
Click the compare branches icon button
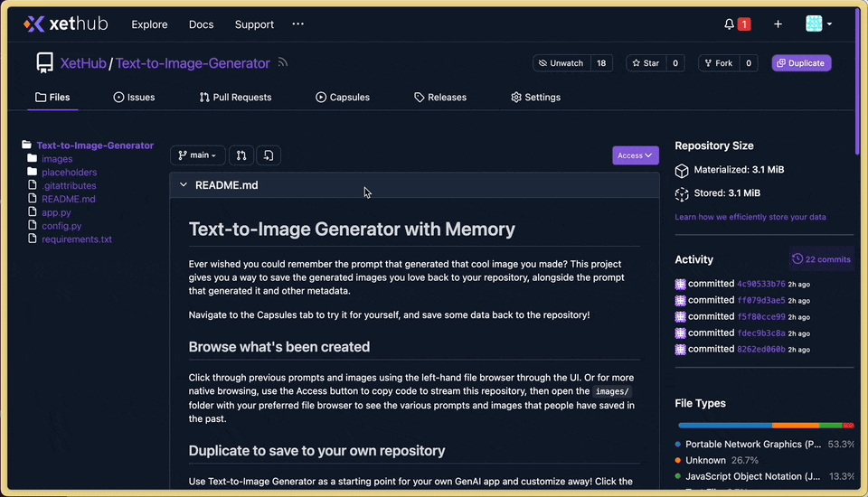tap(241, 155)
